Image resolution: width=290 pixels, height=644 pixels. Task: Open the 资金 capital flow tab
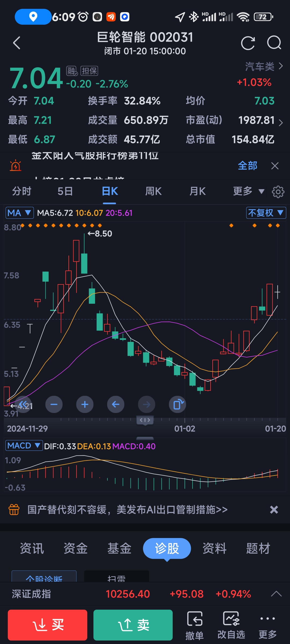coord(76,548)
